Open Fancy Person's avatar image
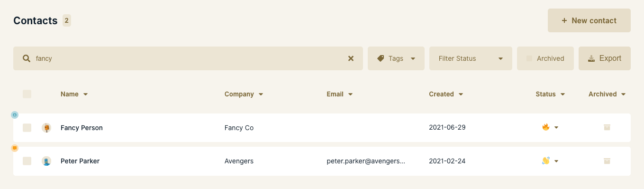644x189 pixels. (46, 128)
